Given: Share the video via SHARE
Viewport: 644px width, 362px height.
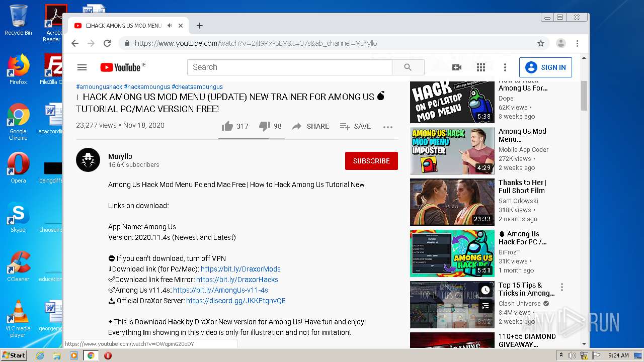Looking at the screenshot, I should (x=310, y=126).
